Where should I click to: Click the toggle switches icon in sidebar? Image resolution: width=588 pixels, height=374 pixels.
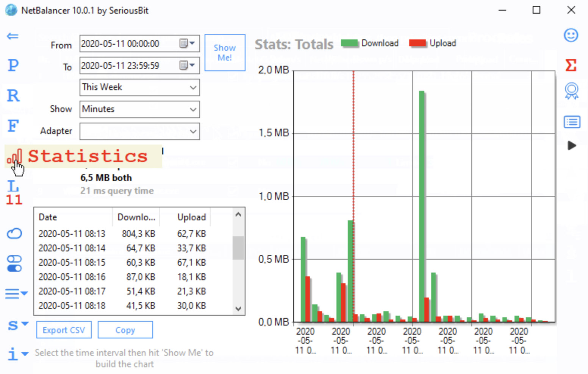pos(14,263)
